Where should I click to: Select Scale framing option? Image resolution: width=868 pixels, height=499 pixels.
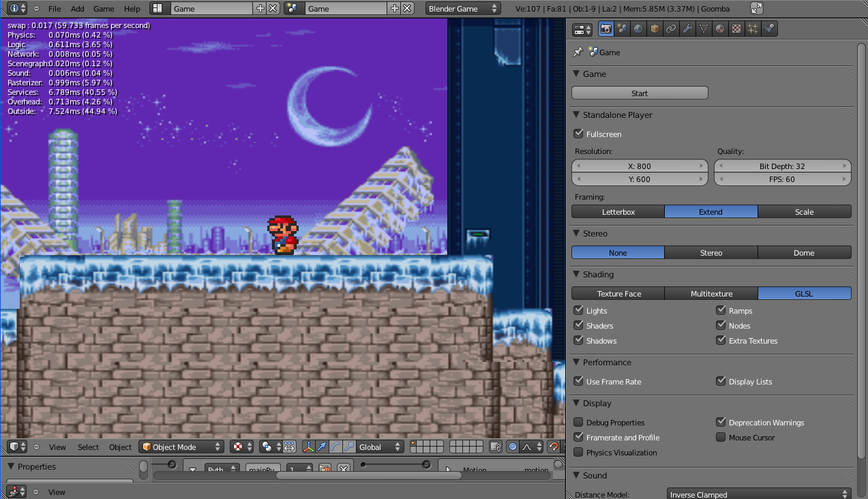(805, 211)
